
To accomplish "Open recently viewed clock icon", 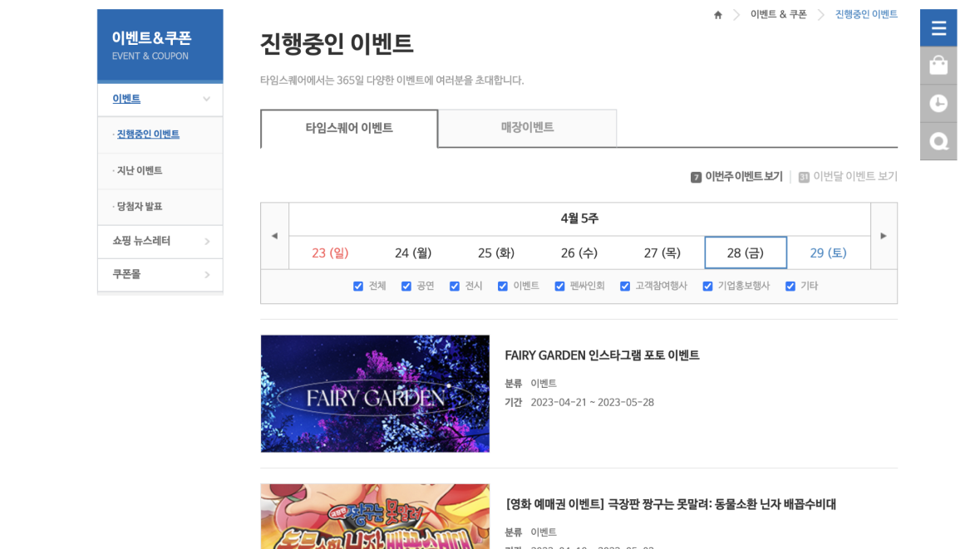I will tap(938, 103).
